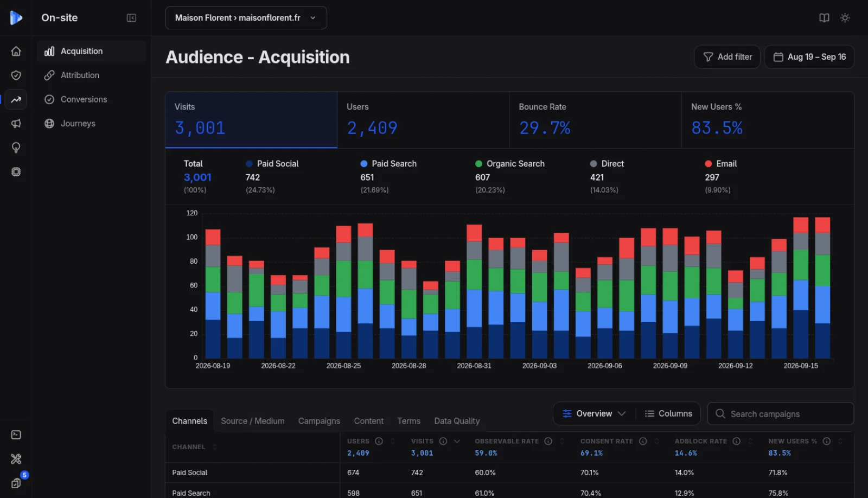Click Paid Search row label

pyautogui.click(x=191, y=493)
